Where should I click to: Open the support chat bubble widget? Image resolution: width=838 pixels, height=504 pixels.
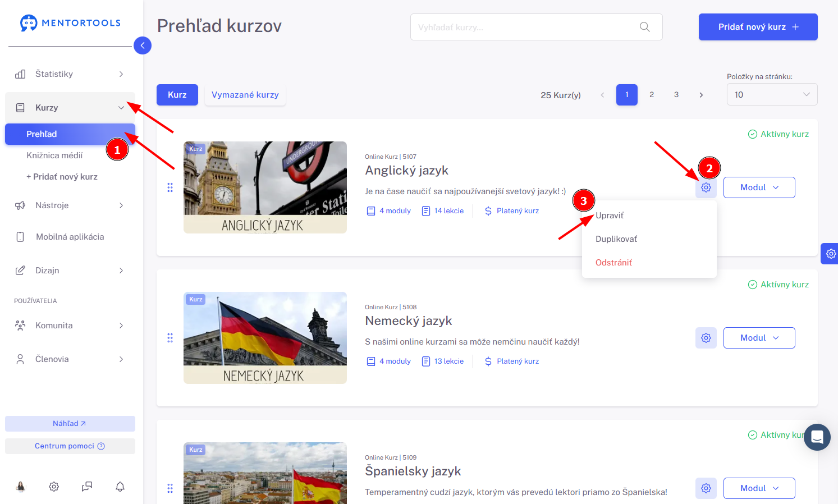click(x=817, y=437)
